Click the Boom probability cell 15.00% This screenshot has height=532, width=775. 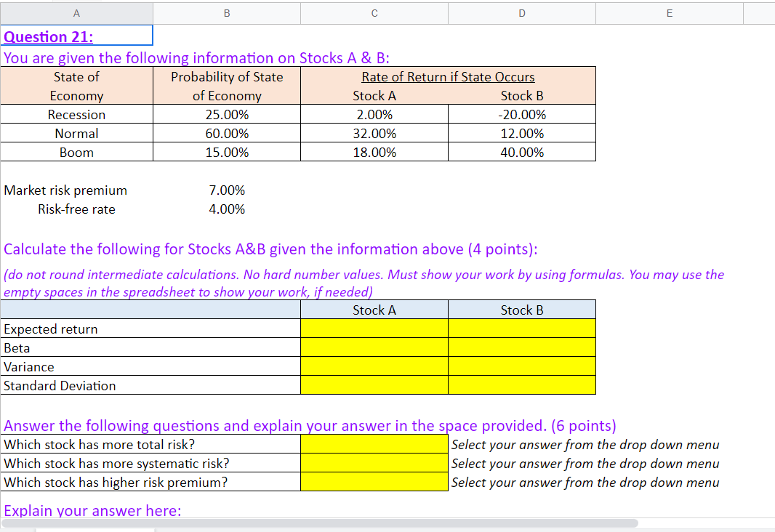coord(227,152)
